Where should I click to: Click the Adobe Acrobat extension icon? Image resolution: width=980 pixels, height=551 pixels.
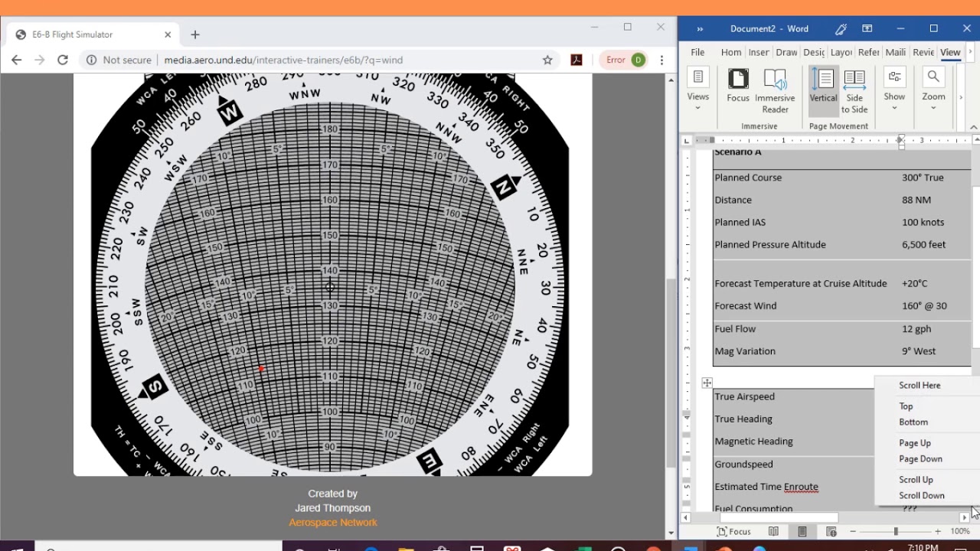(x=577, y=60)
